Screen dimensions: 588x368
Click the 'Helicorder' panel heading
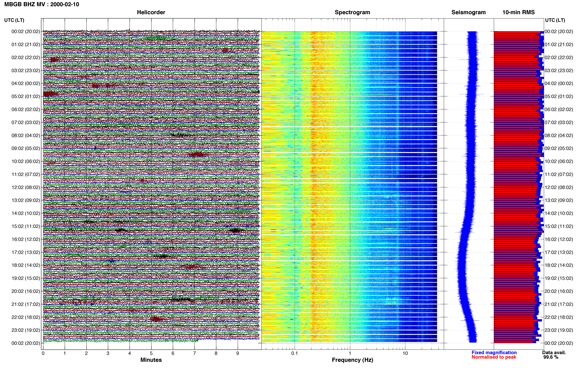(151, 12)
